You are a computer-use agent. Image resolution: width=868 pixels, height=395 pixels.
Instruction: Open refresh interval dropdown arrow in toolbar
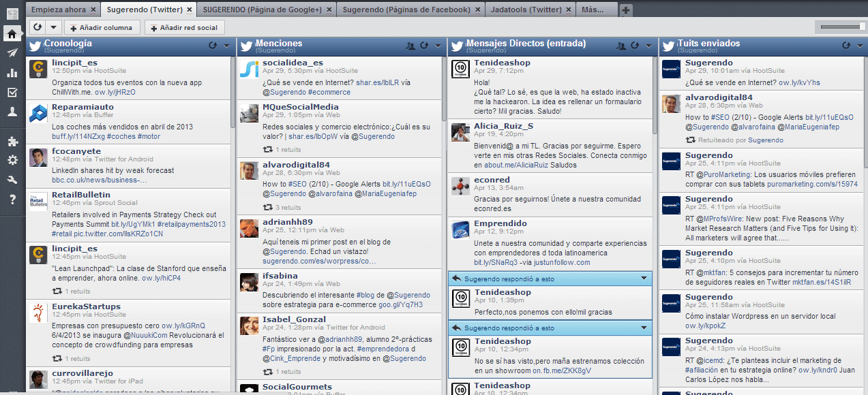(53, 27)
